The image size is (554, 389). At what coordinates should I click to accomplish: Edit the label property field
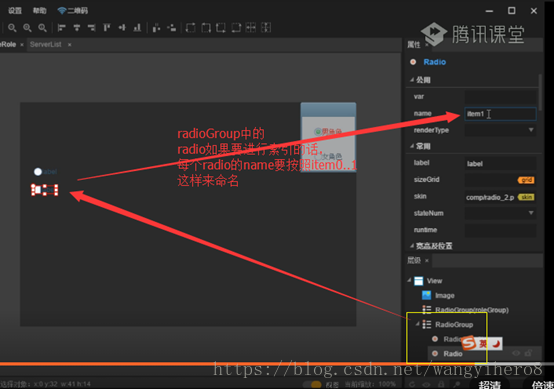click(x=500, y=164)
